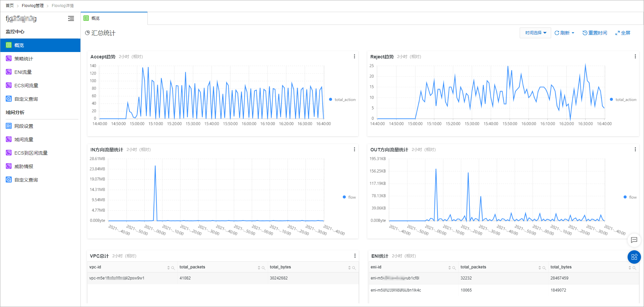The width and height of the screenshot is (644, 307).
Task: Select the 概览 tab at top
Action: (x=114, y=18)
